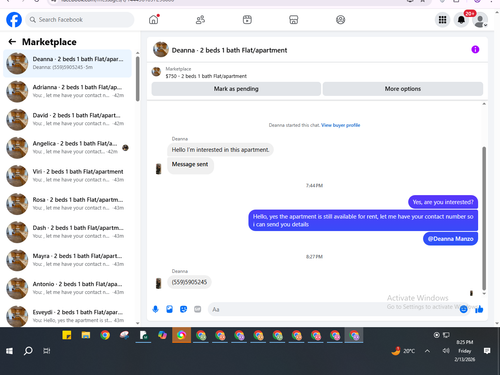Open Task View on the taskbar
The image size is (500, 375).
pos(47,351)
